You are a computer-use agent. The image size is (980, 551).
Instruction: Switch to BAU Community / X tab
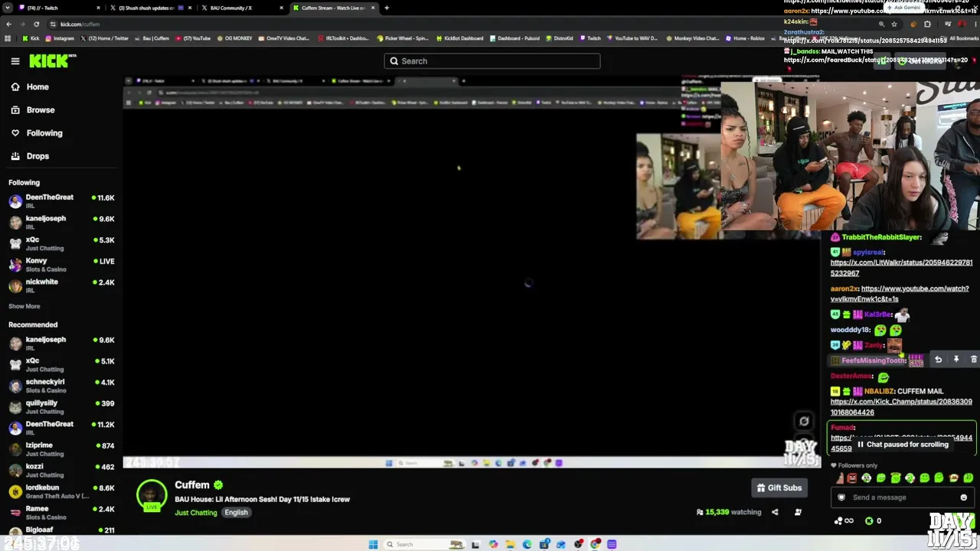click(x=241, y=8)
